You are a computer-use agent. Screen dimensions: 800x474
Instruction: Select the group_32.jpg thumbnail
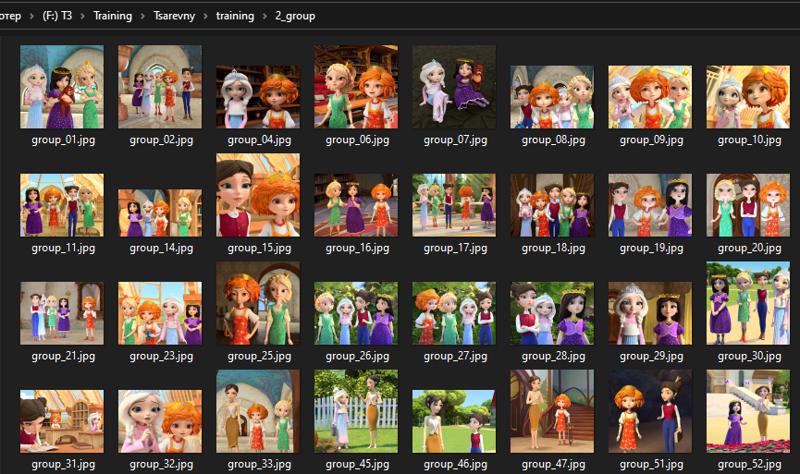tap(160, 421)
